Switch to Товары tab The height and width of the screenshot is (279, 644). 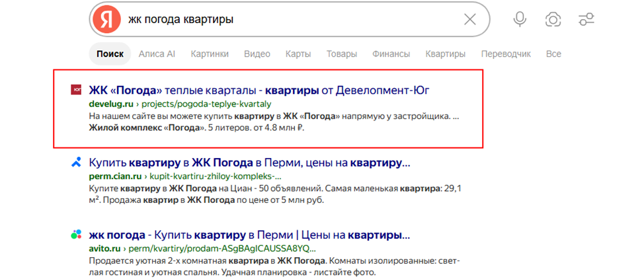click(x=342, y=54)
